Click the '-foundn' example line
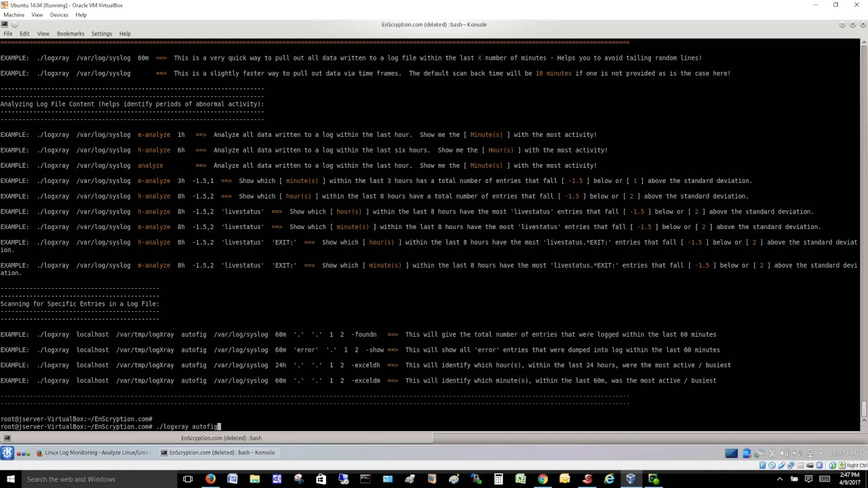This screenshot has width=868, height=488. click(358, 334)
